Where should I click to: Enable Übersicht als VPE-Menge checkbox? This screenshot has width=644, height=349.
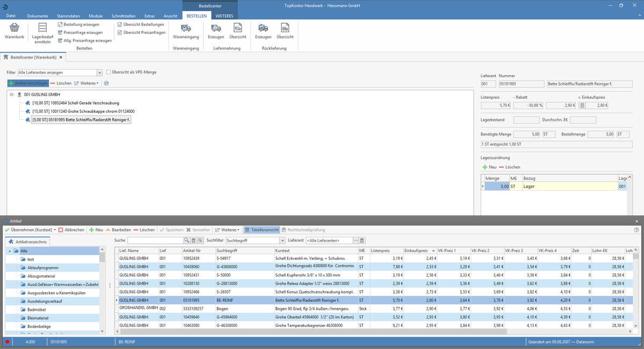108,72
